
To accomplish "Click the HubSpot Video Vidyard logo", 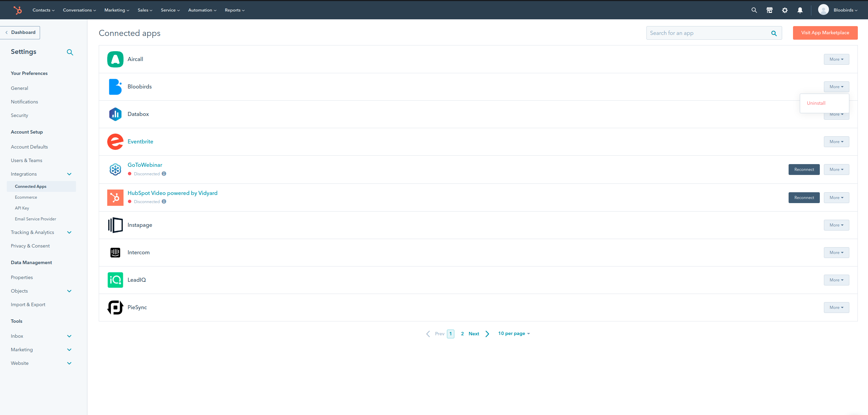I will pyautogui.click(x=115, y=198).
